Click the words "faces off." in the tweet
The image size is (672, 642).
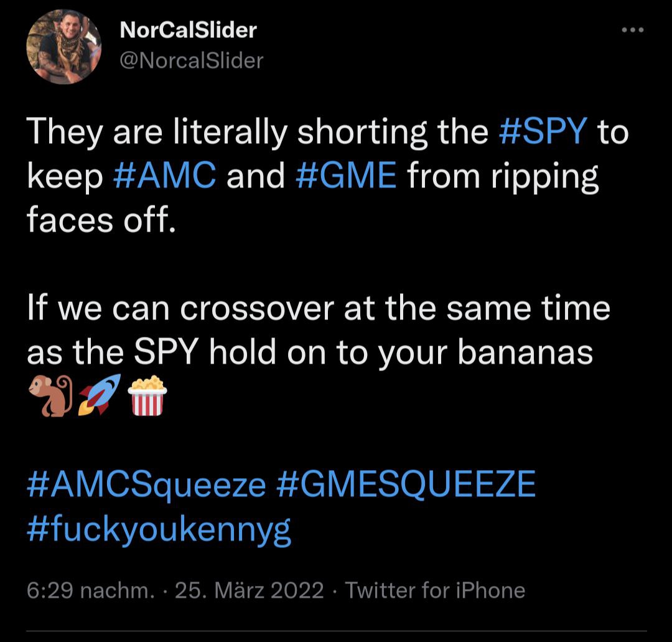click(98, 222)
